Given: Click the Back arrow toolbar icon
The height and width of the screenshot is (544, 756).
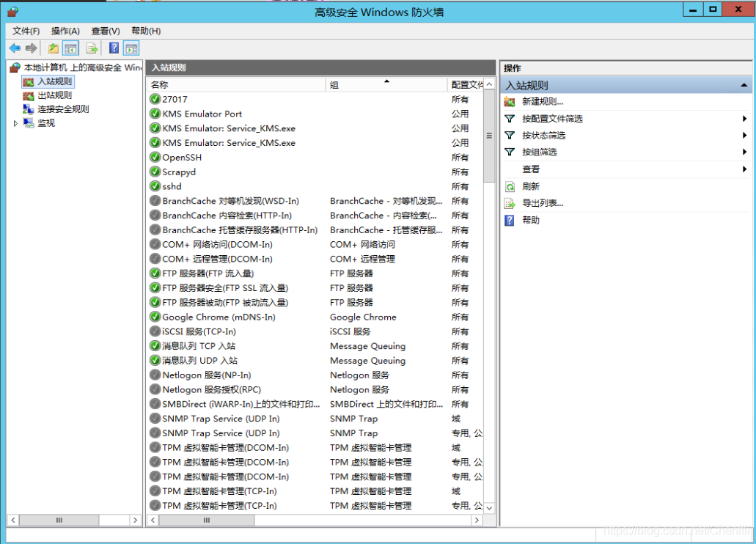Looking at the screenshot, I should pos(15,48).
